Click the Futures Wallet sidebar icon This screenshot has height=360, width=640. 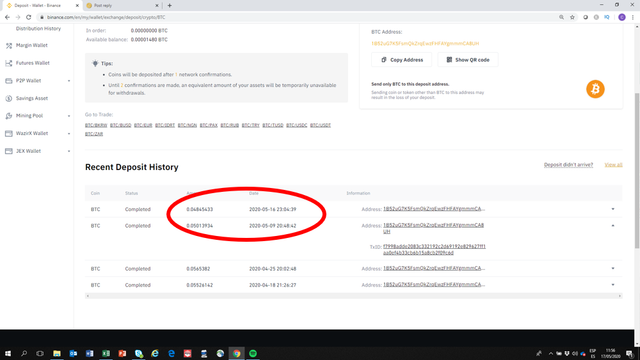pyautogui.click(x=9, y=63)
